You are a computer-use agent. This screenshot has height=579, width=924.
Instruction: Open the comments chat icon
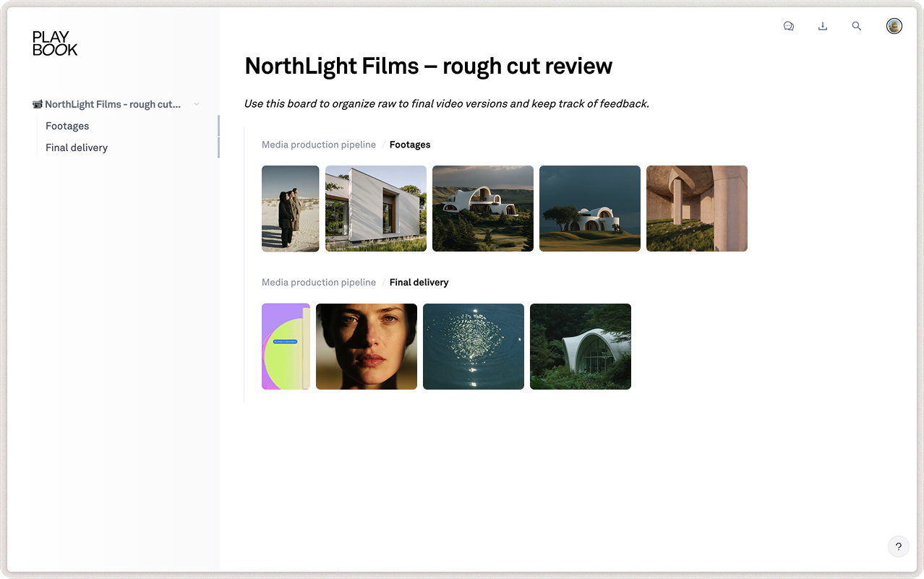tap(789, 26)
